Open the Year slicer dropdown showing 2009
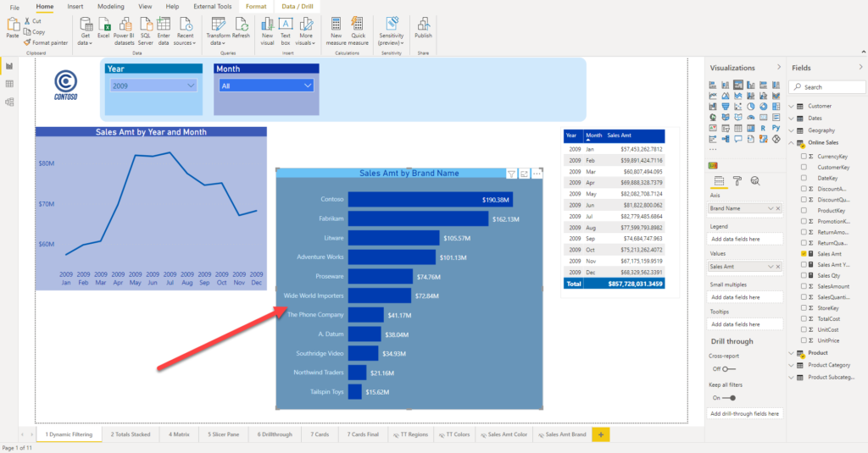 click(153, 86)
